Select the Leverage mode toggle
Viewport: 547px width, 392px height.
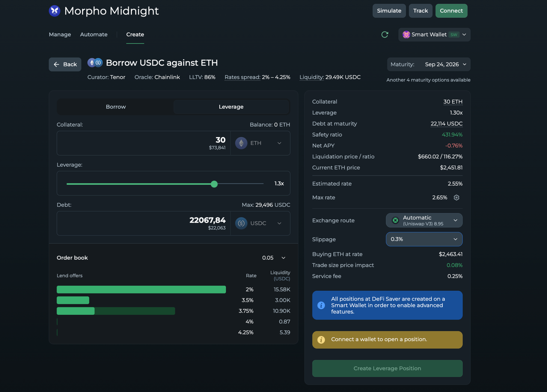[x=231, y=107]
